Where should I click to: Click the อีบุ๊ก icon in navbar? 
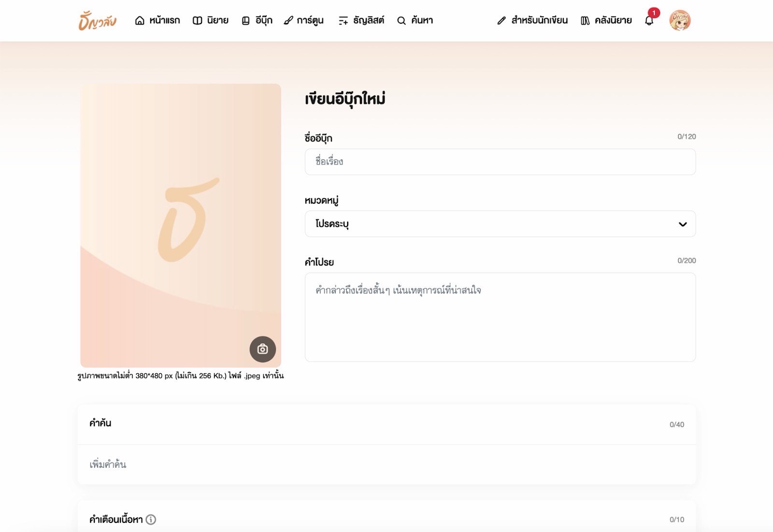coord(245,20)
